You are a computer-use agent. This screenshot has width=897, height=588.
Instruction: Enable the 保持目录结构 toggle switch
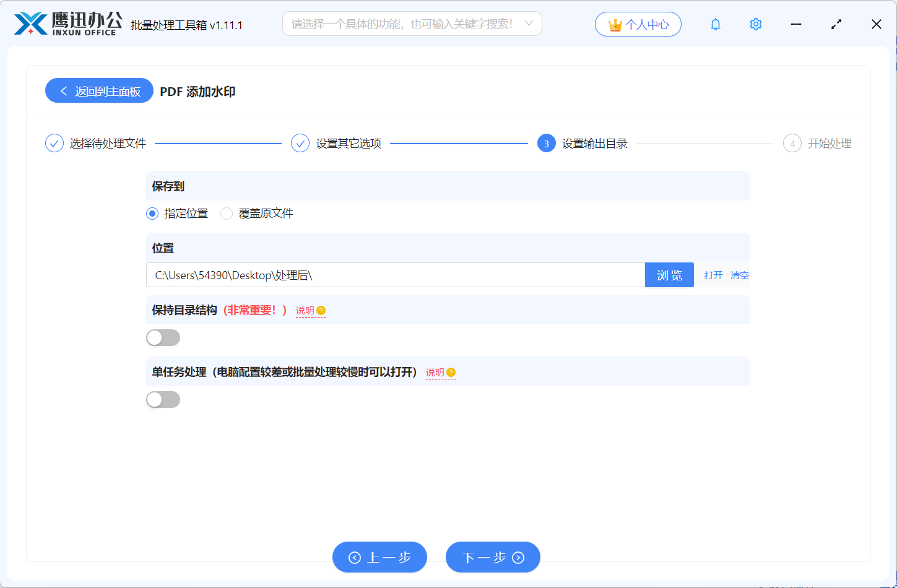163,337
